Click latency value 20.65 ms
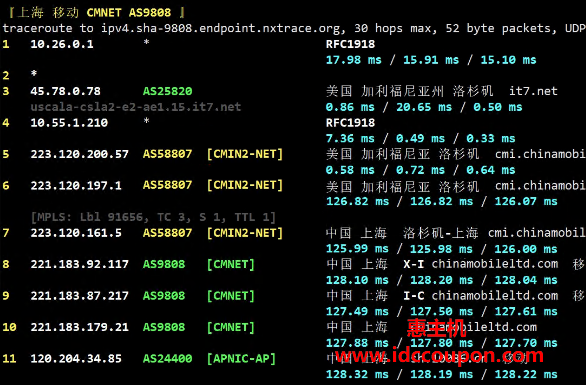Screen dimensions: 586x385 point(424,107)
